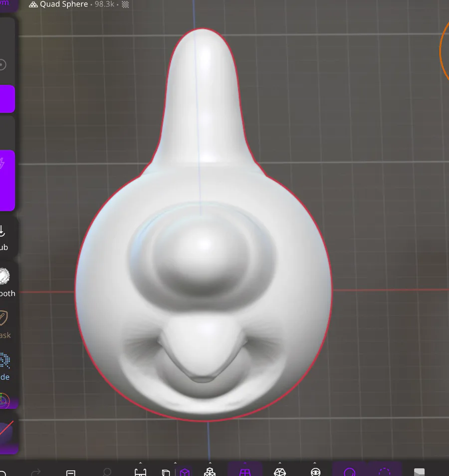Click the dashed purple circle icon
Screen dimensions: 449x476
384,473
